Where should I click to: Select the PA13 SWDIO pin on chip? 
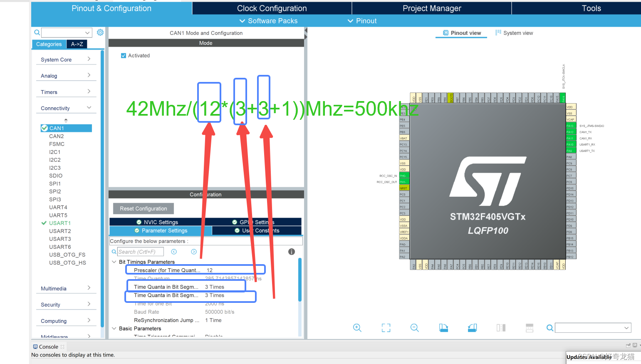pos(571,126)
